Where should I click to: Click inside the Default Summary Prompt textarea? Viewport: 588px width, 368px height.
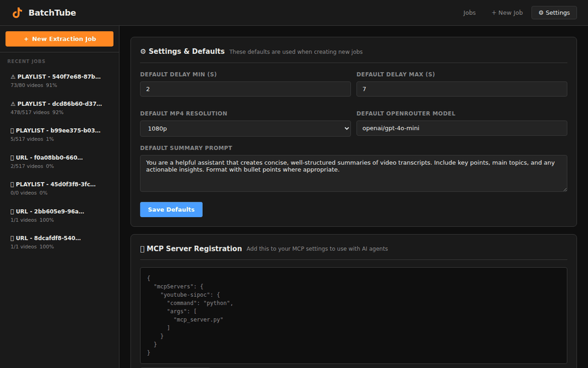pos(353,174)
